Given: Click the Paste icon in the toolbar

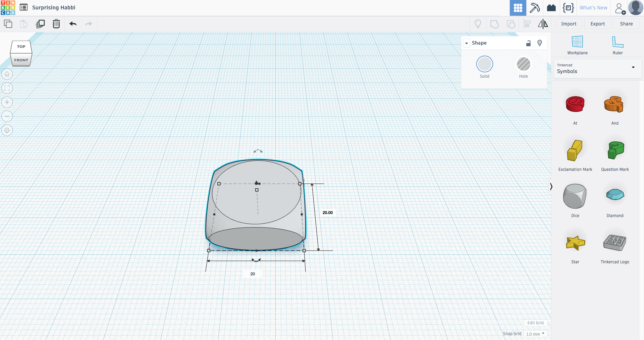Looking at the screenshot, I should [24, 24].
